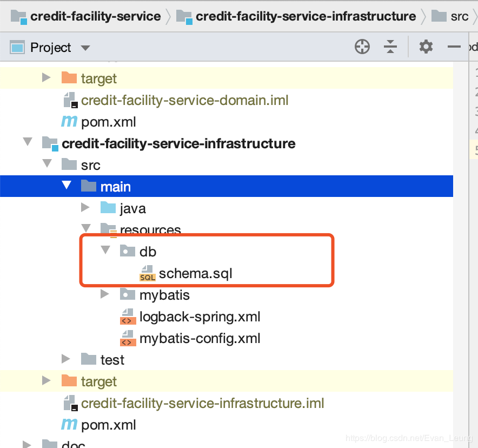Click the locate/scroll-from-source crosshair icon
Image resolution: width=478 pixels, height=448 pixels.
[362, 47]
